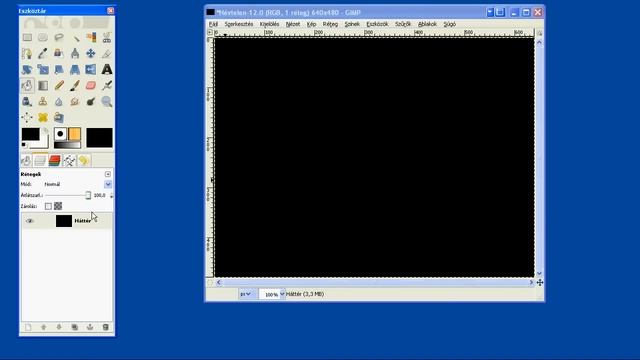Select the Flip tool
640x360 pixels.
pos(91,69)
